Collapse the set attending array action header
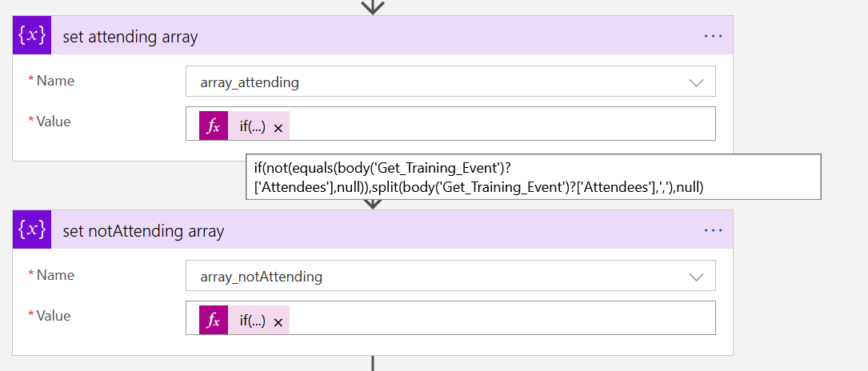The image size is (868, 371). (x=360, y=36)
